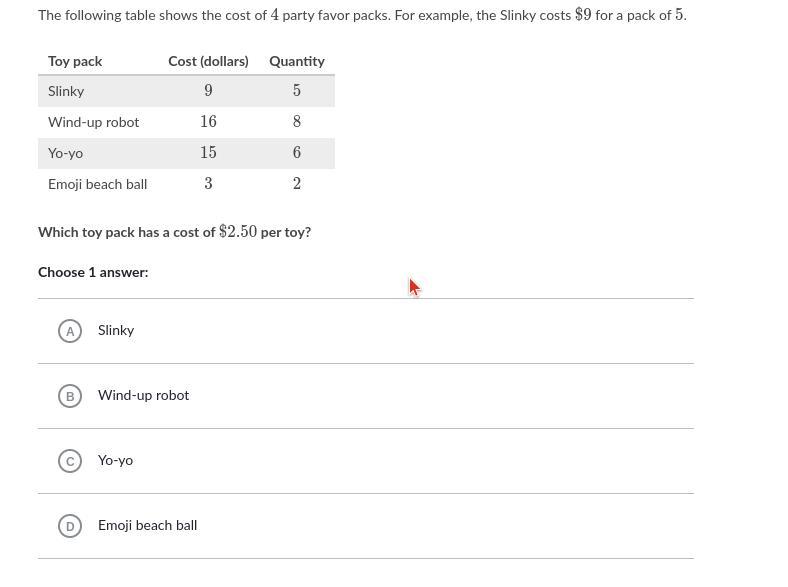Click the Emoji beach ball cost value 3
The width and height of the screenshot is (788, 587).
click(208, 183)
